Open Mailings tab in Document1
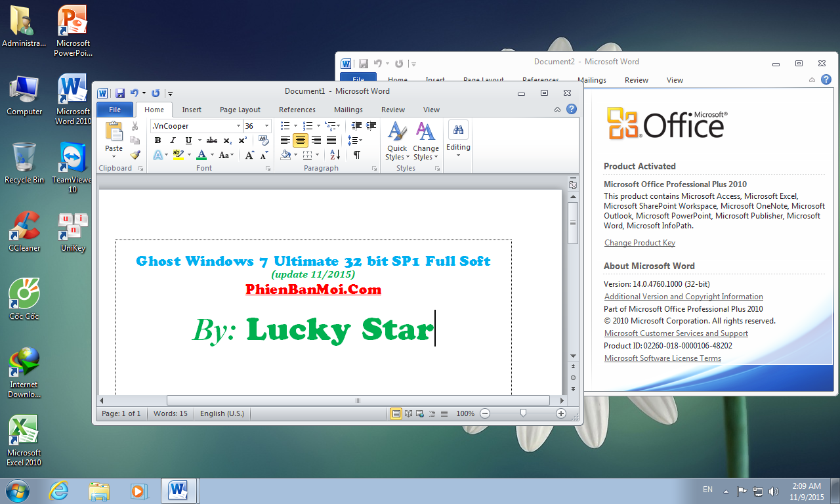 pos(348,110)
